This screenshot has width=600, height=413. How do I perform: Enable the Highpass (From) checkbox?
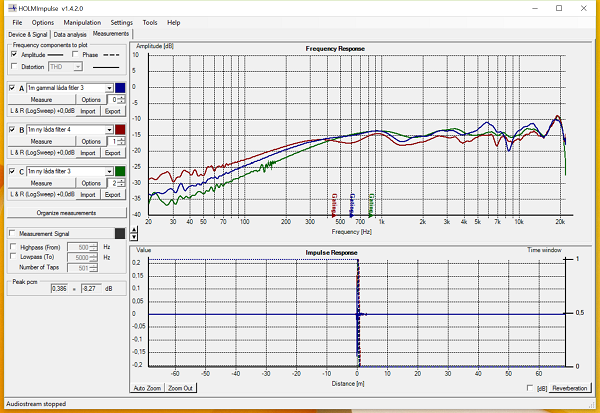point(13,246)
